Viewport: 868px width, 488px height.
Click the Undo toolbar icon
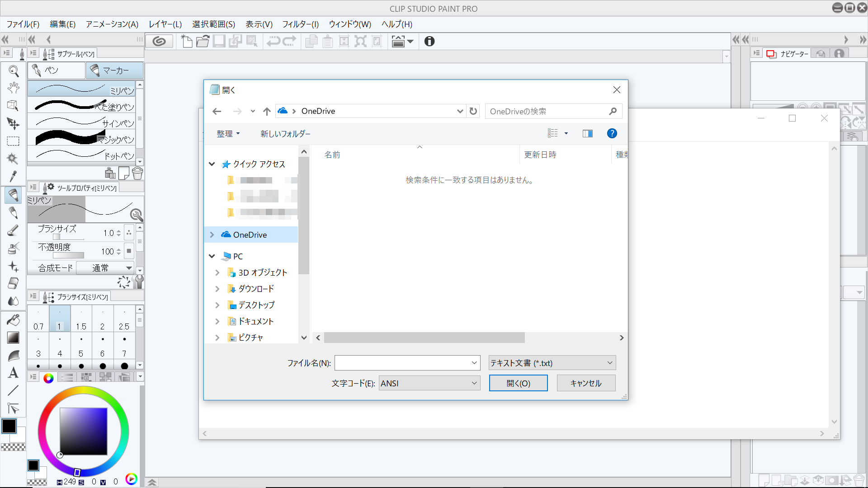click(273, 42)
